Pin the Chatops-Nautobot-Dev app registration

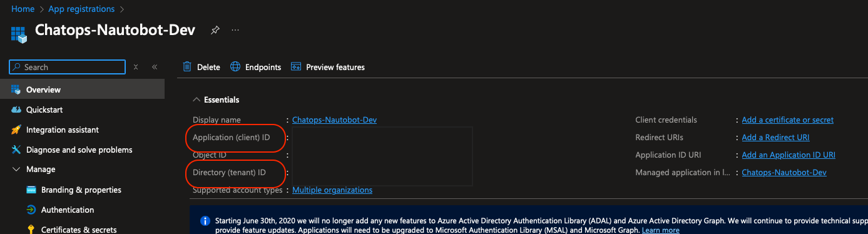tap(215, 30)
